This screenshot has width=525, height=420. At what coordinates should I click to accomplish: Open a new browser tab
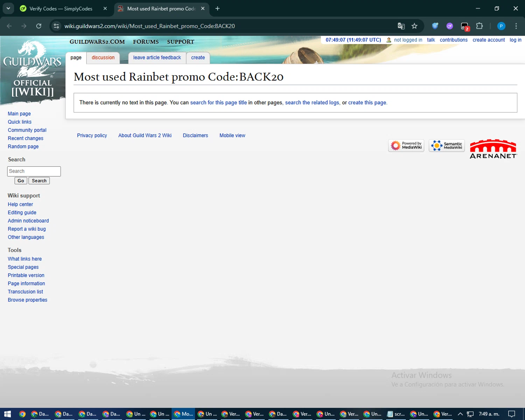pyautogui.click(x=217, y=8)
